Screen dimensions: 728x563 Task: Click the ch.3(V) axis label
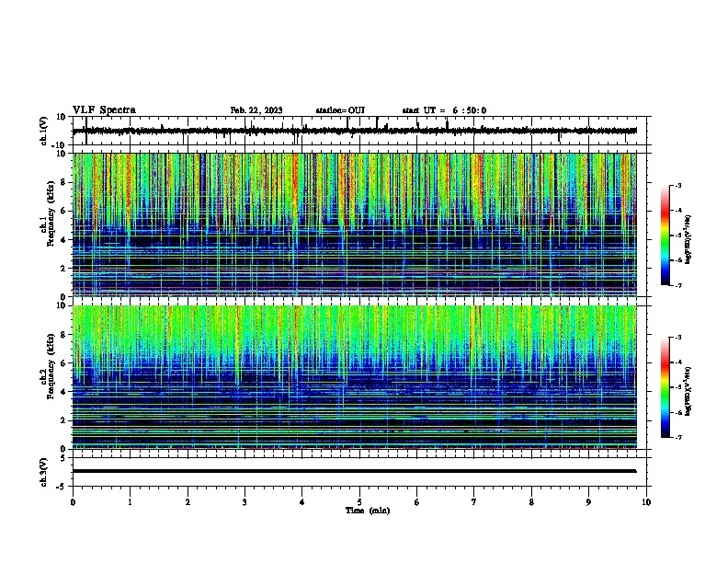44,472
